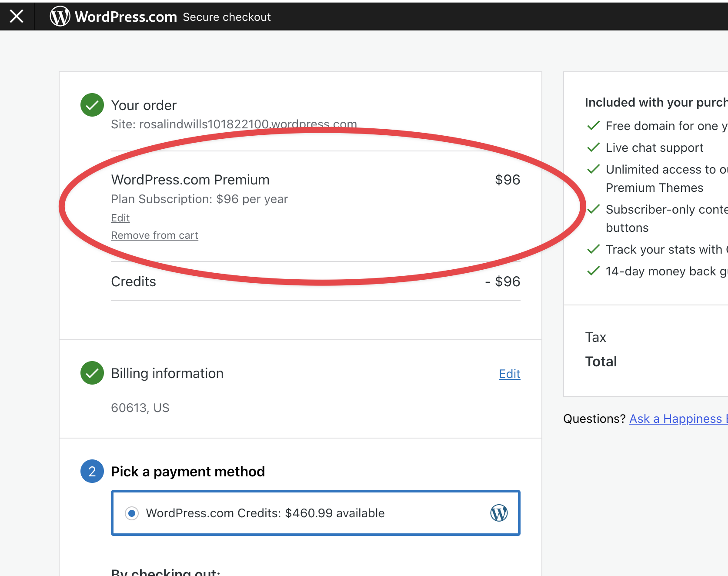Click the Total row in the summary
The width and height of the screenshot is (728, 576).
(x=601, y=361)
